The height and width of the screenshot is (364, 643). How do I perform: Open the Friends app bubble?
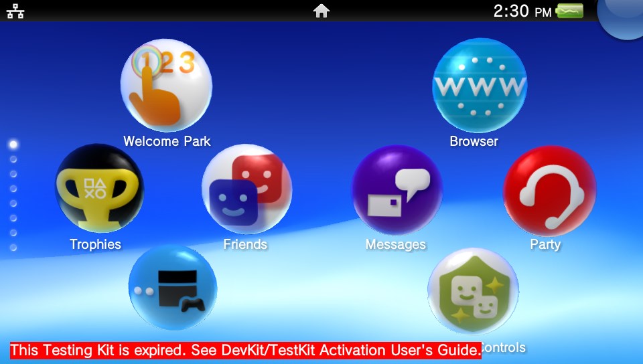tap(247, 189)
